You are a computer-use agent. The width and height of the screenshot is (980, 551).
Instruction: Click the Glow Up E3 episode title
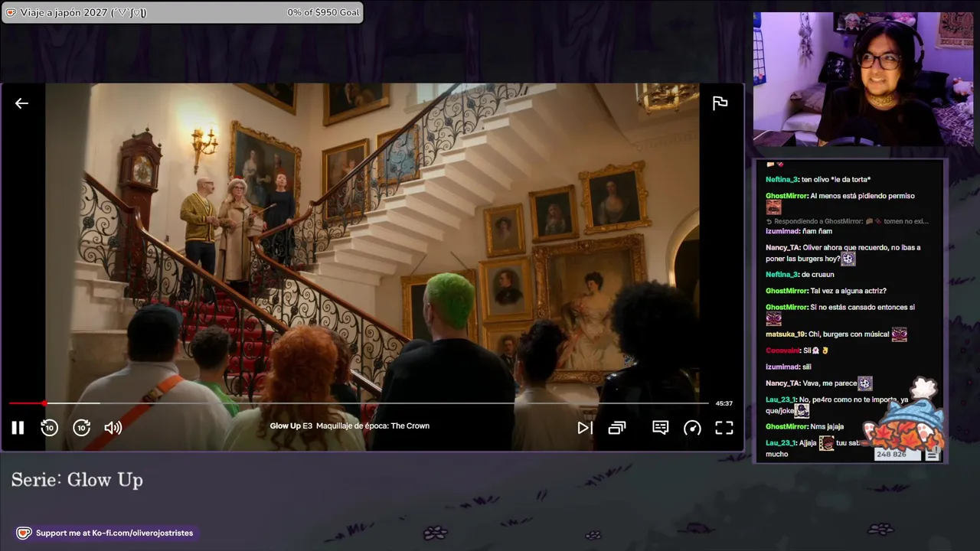click(x=349, y=425)
